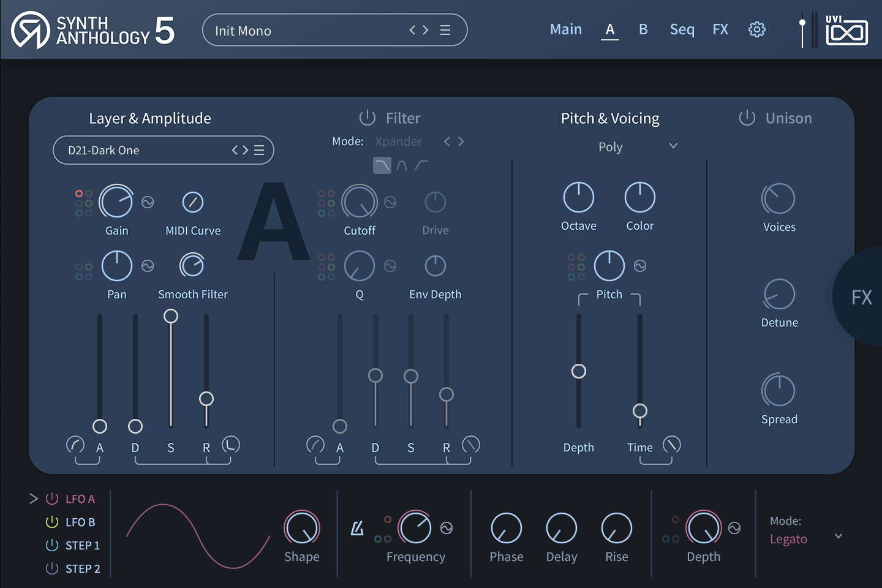This screenshot has height=588, width=882.
Task: Open the FX side panel button
Action: tap(860, 298)
